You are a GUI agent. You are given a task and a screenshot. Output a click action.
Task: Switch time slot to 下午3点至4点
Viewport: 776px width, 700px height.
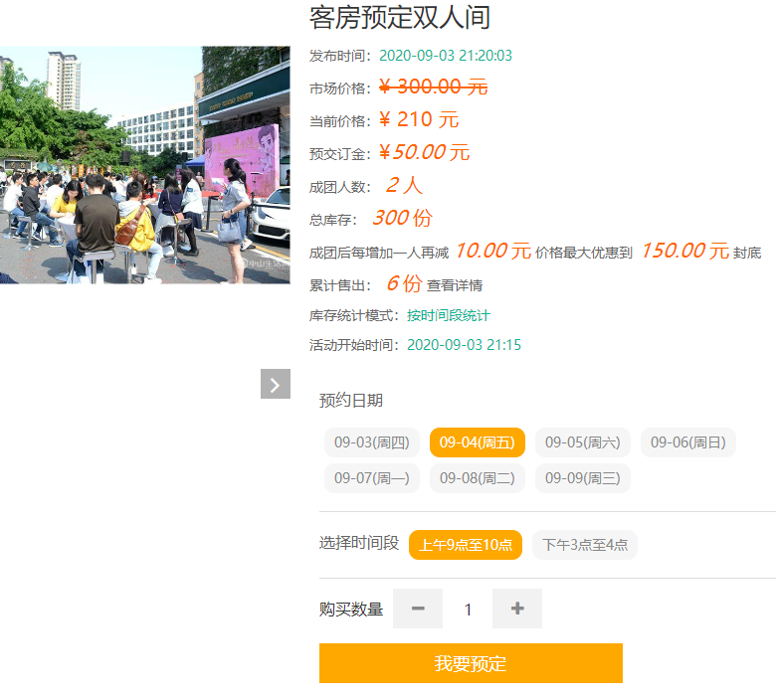[584, 545]
